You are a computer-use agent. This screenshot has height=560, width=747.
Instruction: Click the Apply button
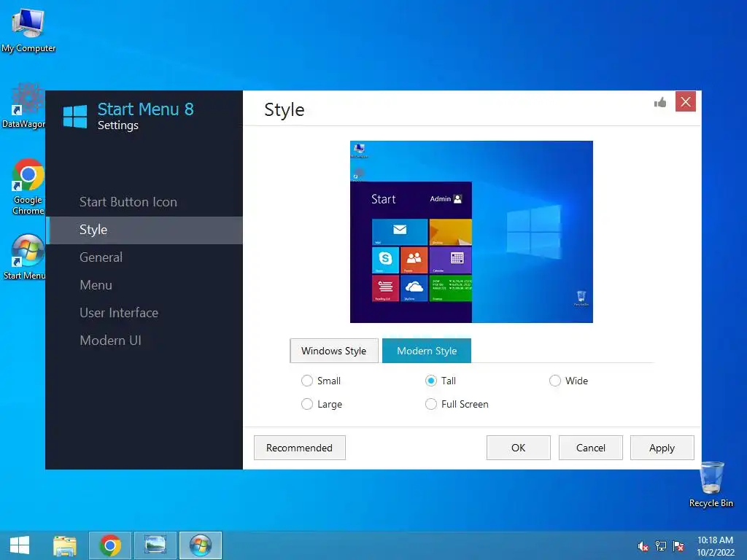(662, 448)
